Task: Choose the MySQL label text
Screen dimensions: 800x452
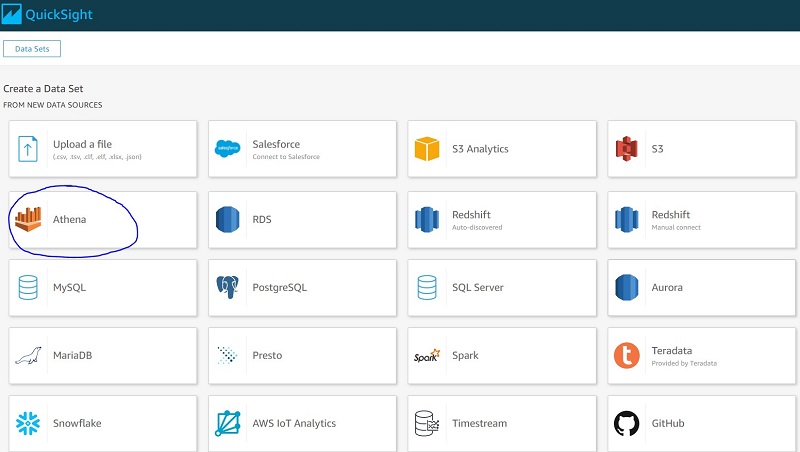Action: point(69,288)
